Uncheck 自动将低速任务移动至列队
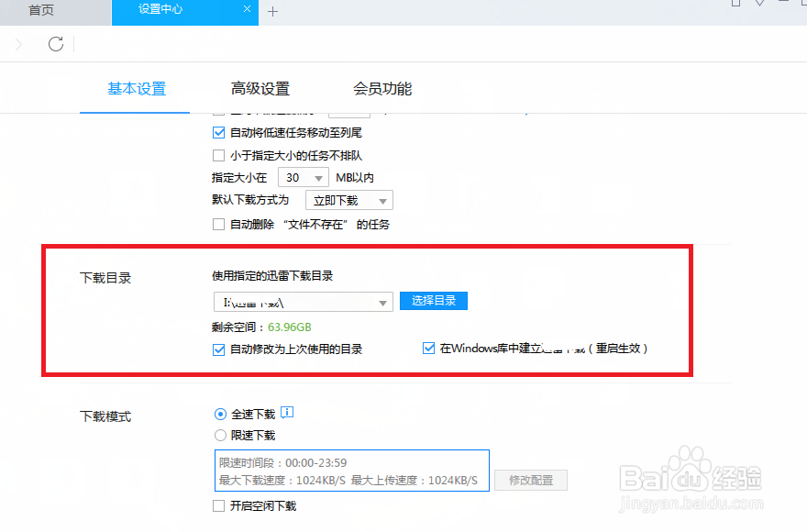 point(218,132)
